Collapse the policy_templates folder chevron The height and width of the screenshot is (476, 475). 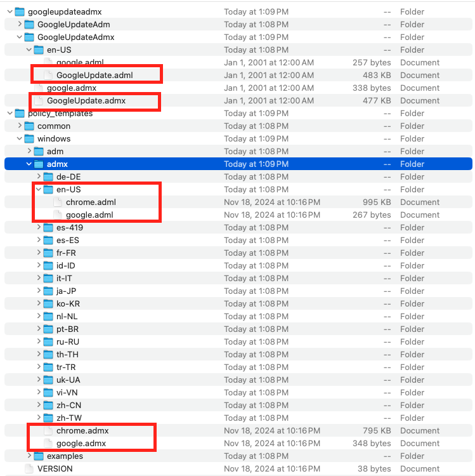pos(10,114)
